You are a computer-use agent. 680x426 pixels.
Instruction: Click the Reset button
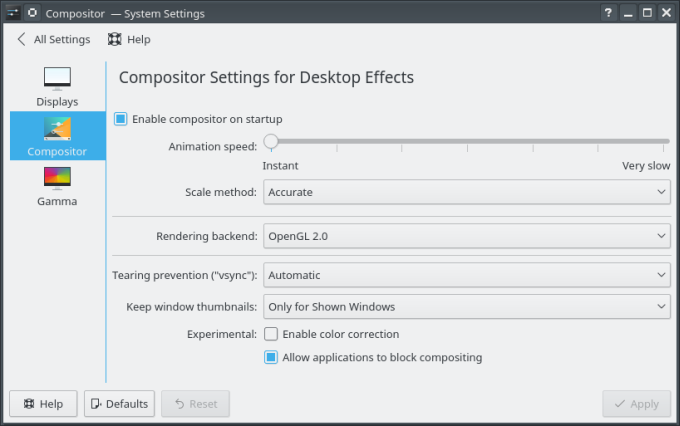click(196, 404)
